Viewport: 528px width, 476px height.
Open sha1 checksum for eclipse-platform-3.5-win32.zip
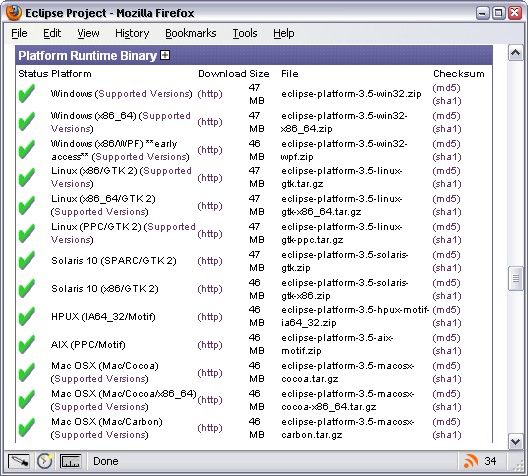447,101
